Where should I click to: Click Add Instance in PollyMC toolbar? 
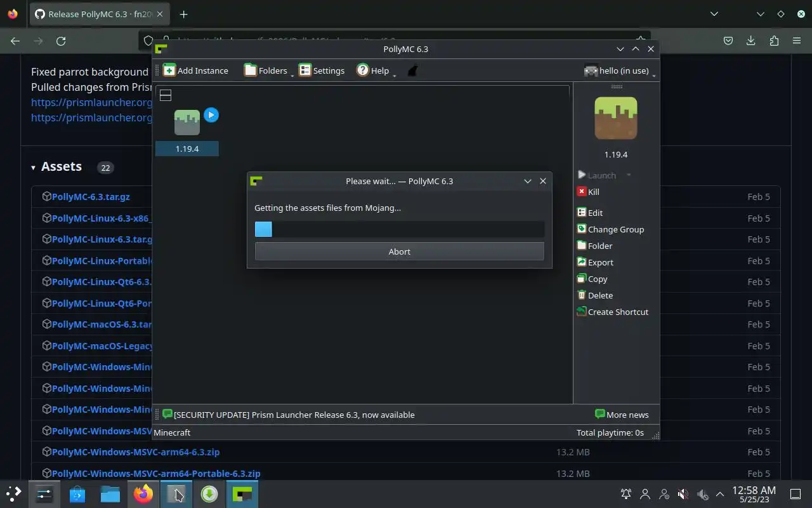[195, 70]
